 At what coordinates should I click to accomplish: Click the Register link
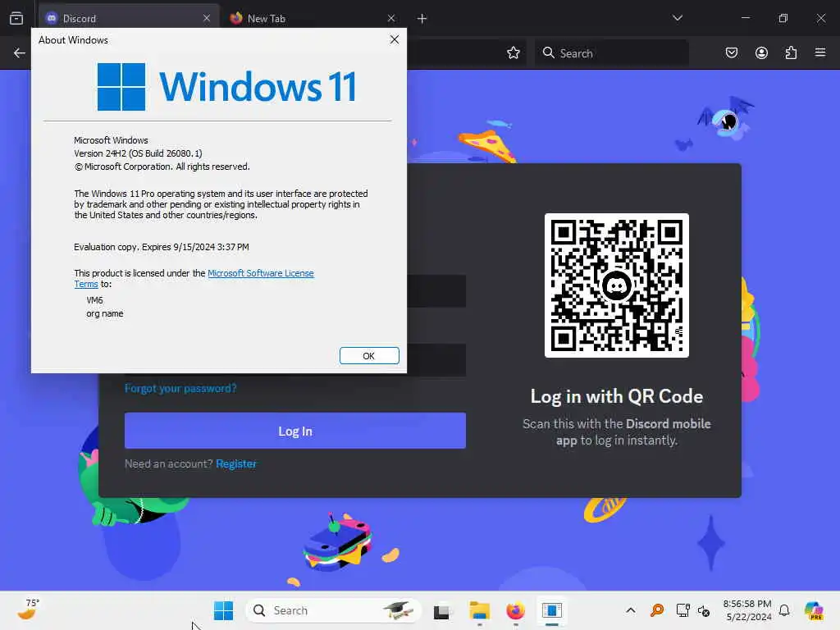236,464
